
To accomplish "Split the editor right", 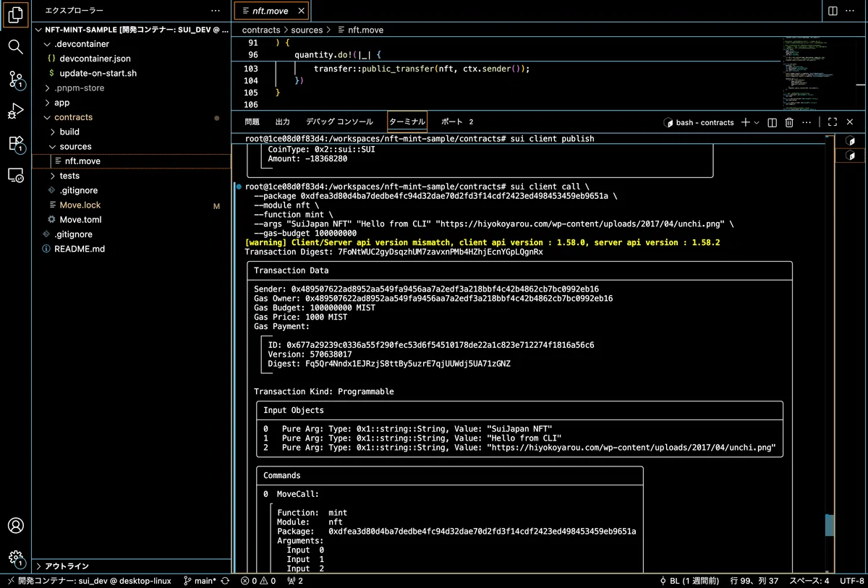I will pyautogui.click(x=833, y=11).
